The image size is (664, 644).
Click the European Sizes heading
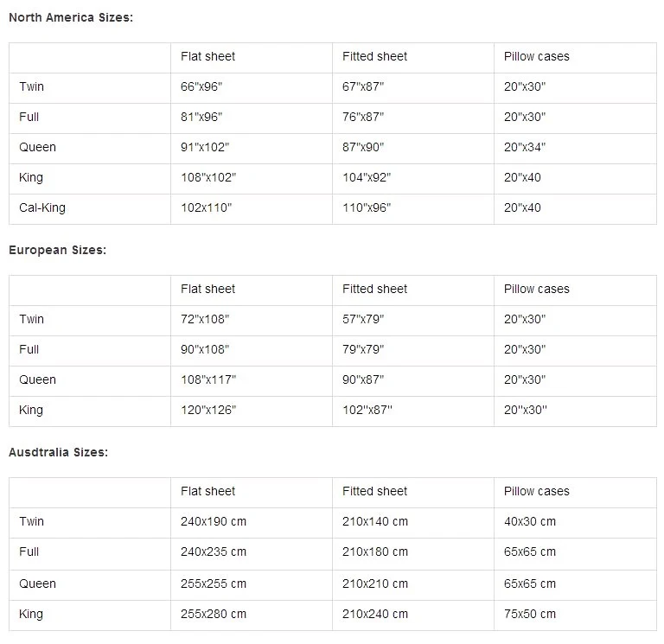click(57, 250)
